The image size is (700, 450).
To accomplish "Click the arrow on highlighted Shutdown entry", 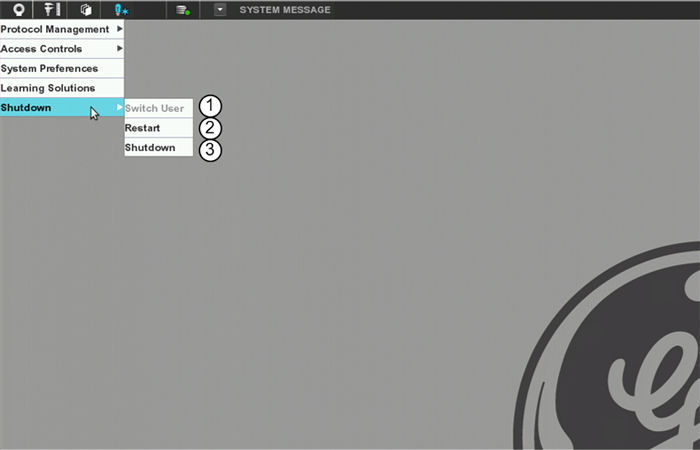I will 119,107.
